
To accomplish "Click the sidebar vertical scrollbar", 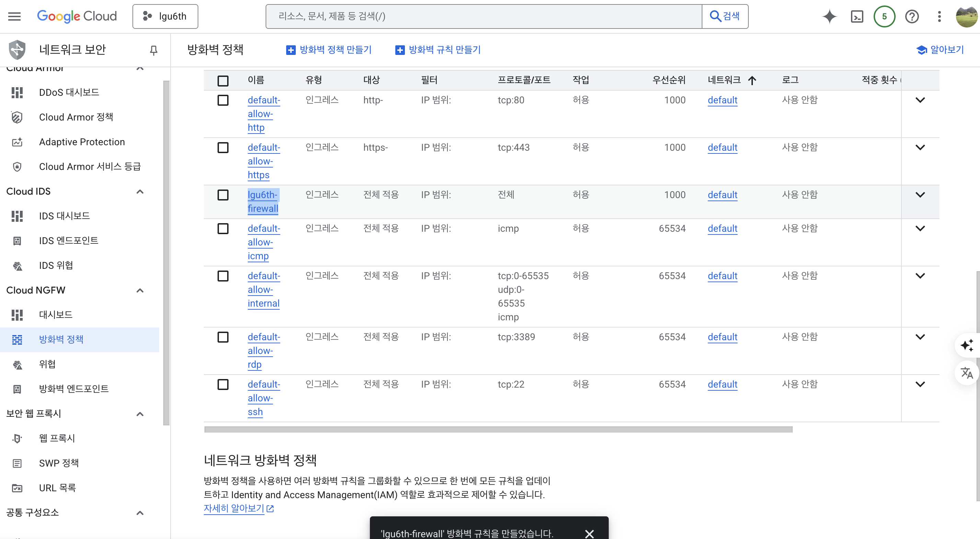I will 166,253.
